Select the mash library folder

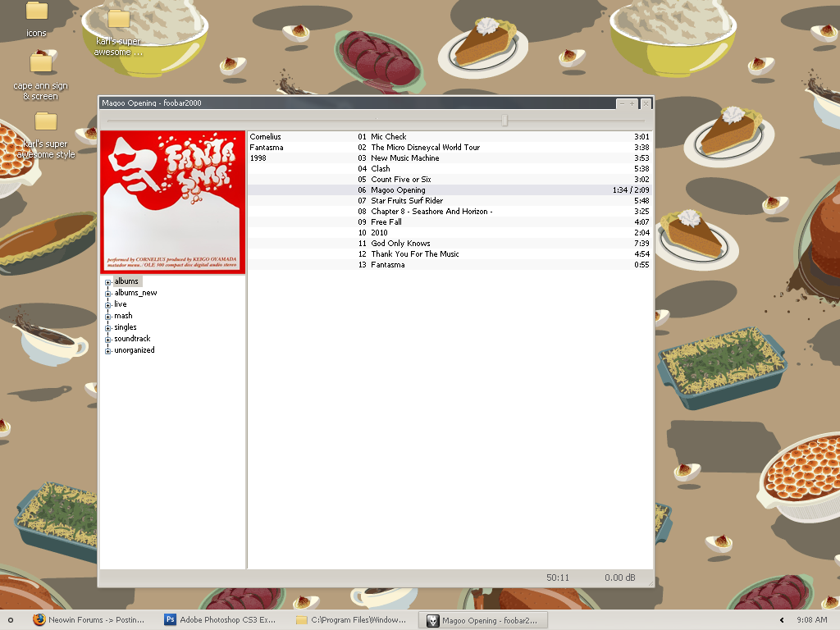(123, 316)
